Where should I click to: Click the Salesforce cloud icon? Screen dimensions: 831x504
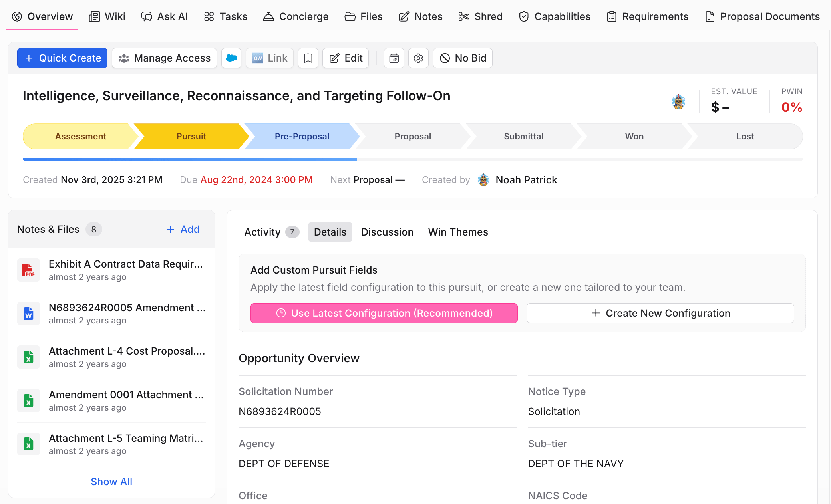point(231,58)
